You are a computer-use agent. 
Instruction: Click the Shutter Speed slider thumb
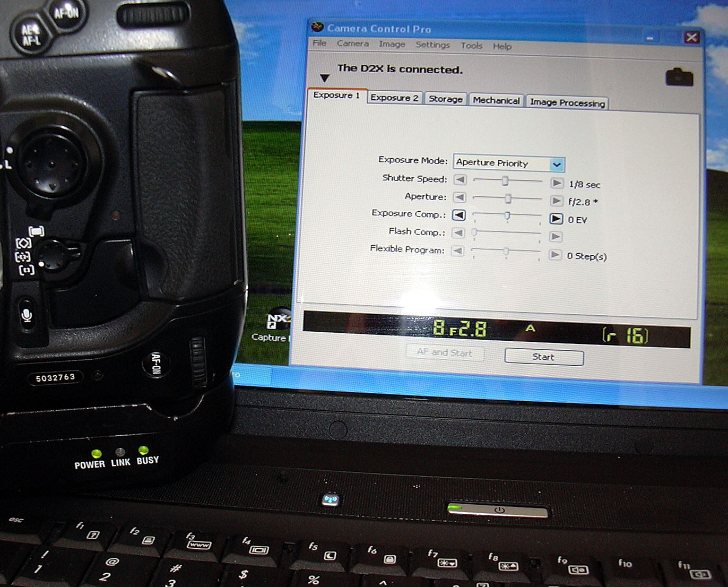coord(505,181)
